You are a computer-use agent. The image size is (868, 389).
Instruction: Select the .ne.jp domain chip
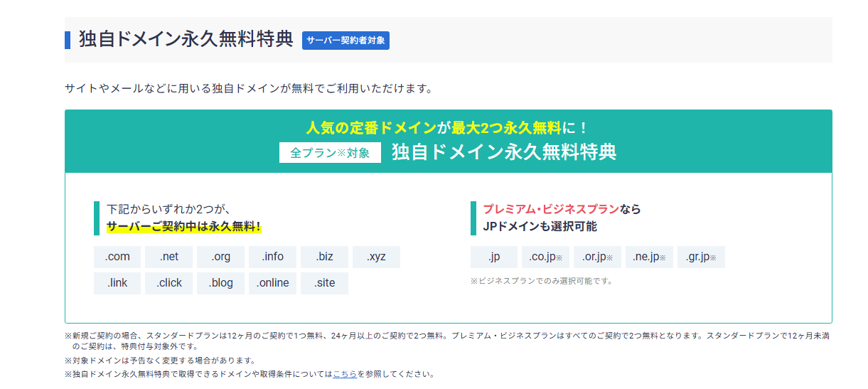tap(649, 257)
